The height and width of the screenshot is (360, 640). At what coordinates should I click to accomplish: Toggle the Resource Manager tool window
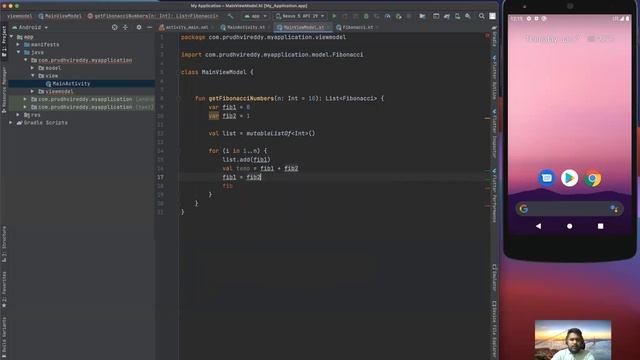coord(4,90)
